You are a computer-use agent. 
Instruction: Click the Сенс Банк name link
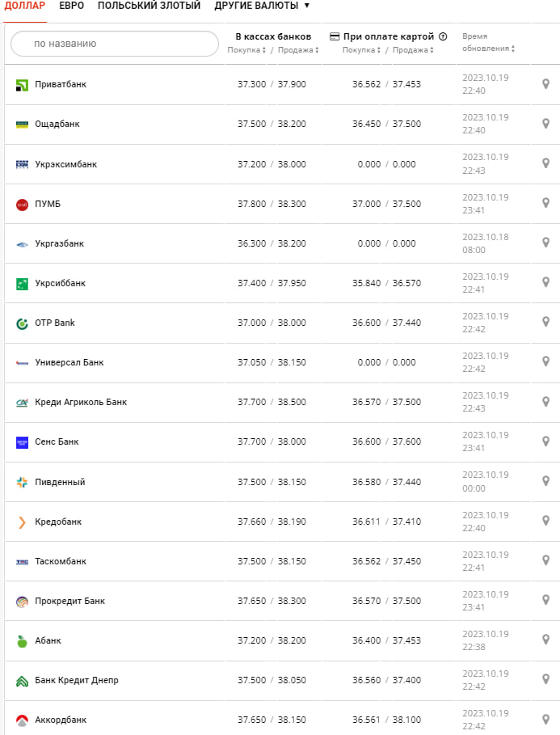(57, 441)
